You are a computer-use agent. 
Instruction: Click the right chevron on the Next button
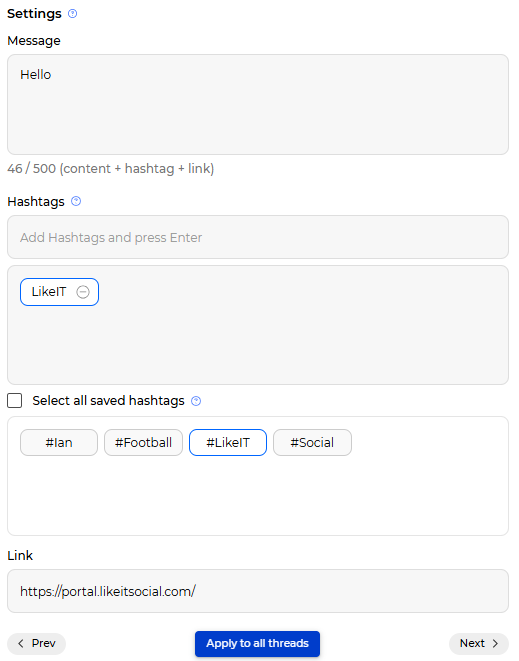click(x=495, y=643)
